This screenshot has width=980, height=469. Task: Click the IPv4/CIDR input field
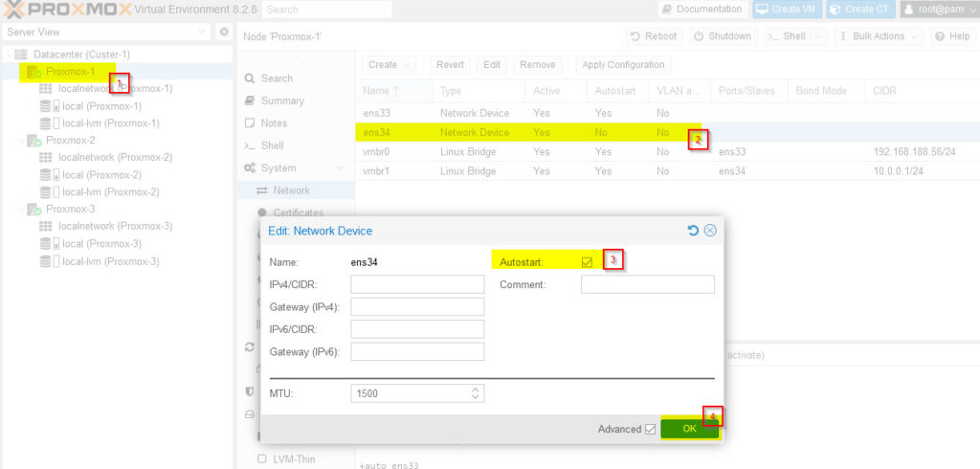coord(417,284)
